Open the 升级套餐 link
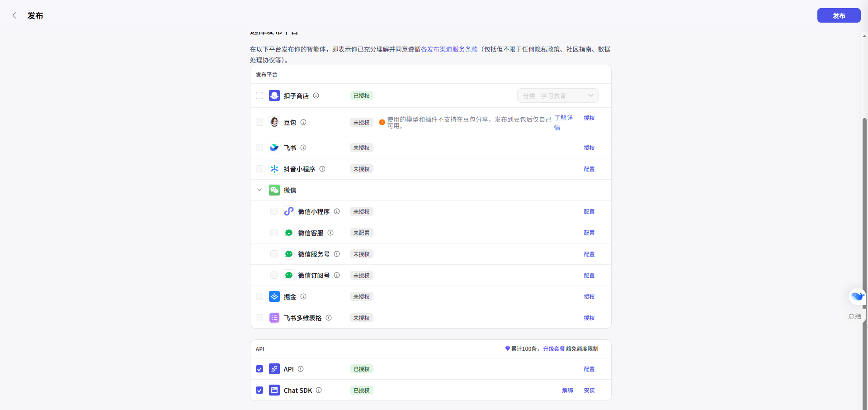 pyautogui.click(x=554, y=348)
